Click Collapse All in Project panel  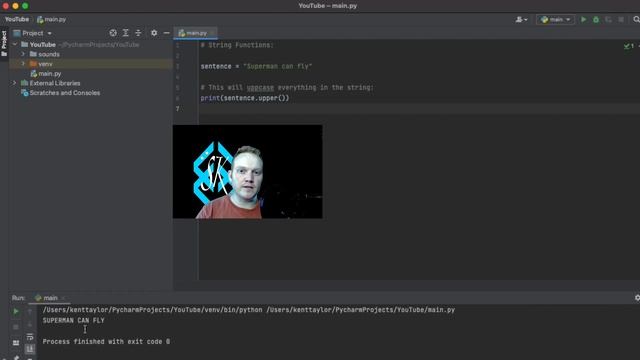click(138, 33)
